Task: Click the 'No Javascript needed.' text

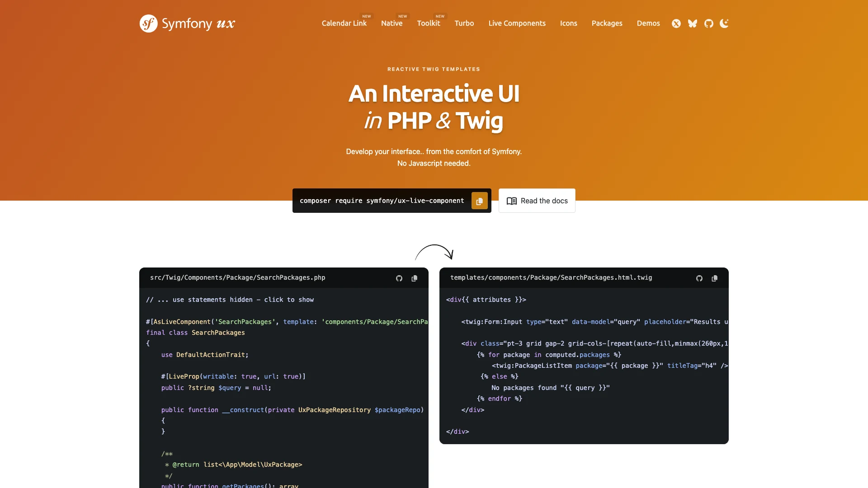Action: (x=434, y=163)
